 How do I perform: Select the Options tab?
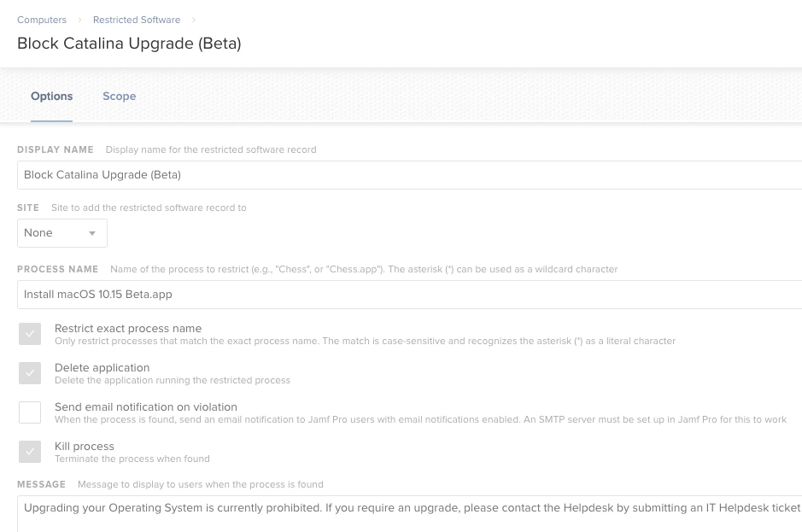pyautogui.click(x=51, y=96)
